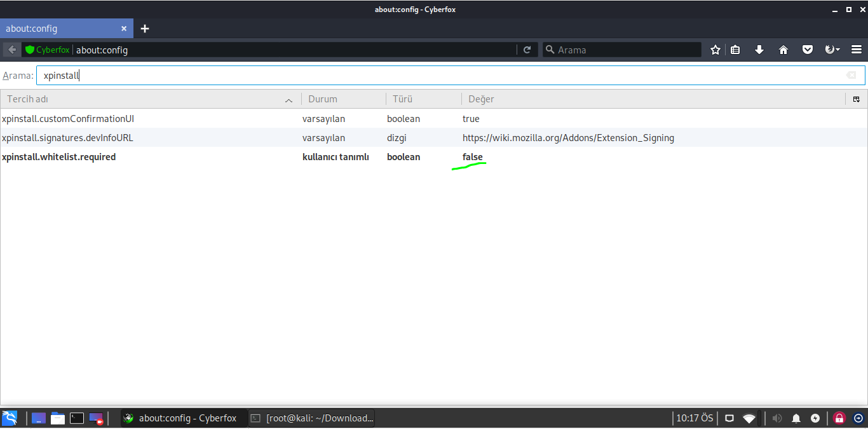Go to the home page icon
Image resolution: width=868 pixels, height=429 pixels.
783,50
